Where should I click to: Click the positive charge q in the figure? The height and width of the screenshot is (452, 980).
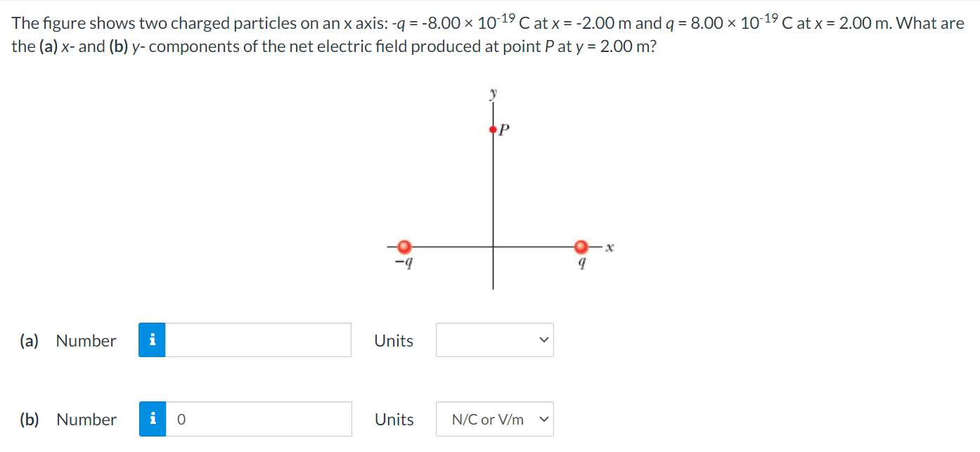point(581,247)
